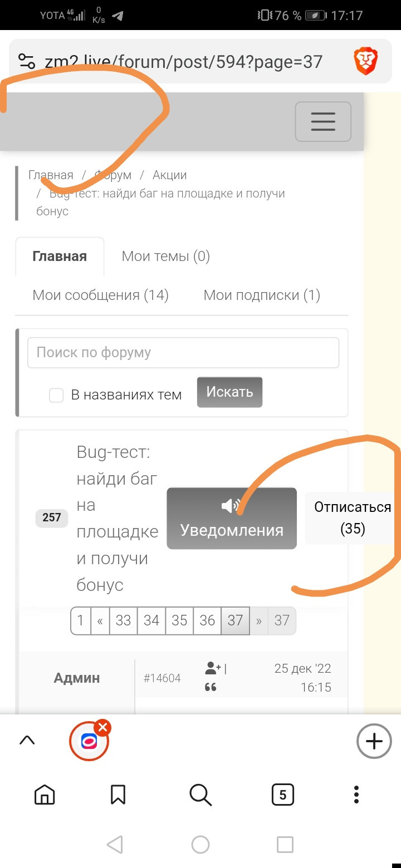
Task: Click the add user icon on post
Action: (213, 668)
